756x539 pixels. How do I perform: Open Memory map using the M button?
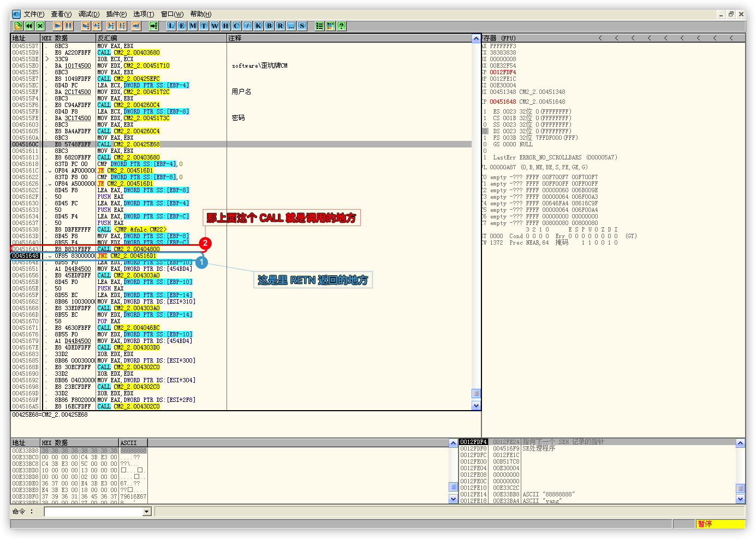click(x=193, y=26)
